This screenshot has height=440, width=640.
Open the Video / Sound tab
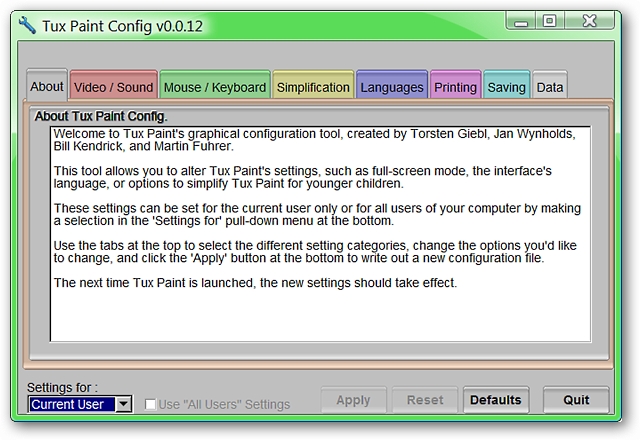[x=113, y=85]
